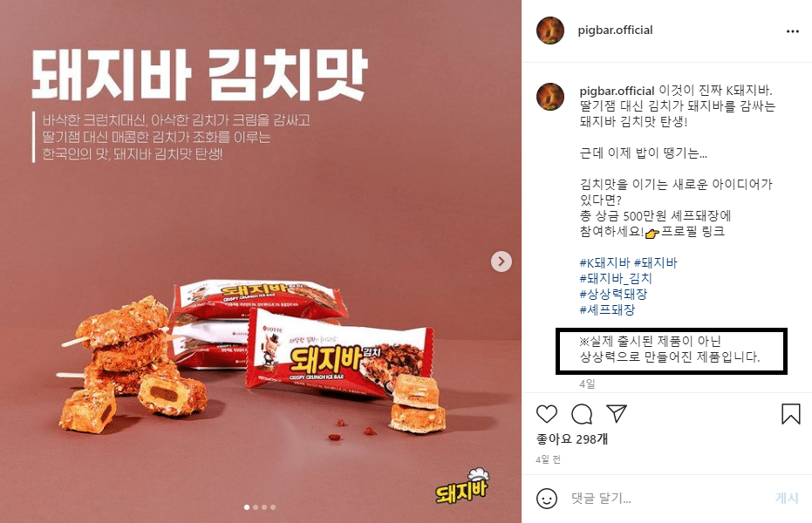Open the #셰프돼장 hashtag
Screen dimensions: 812x523
pyautogui.click(x=607, y=309)
